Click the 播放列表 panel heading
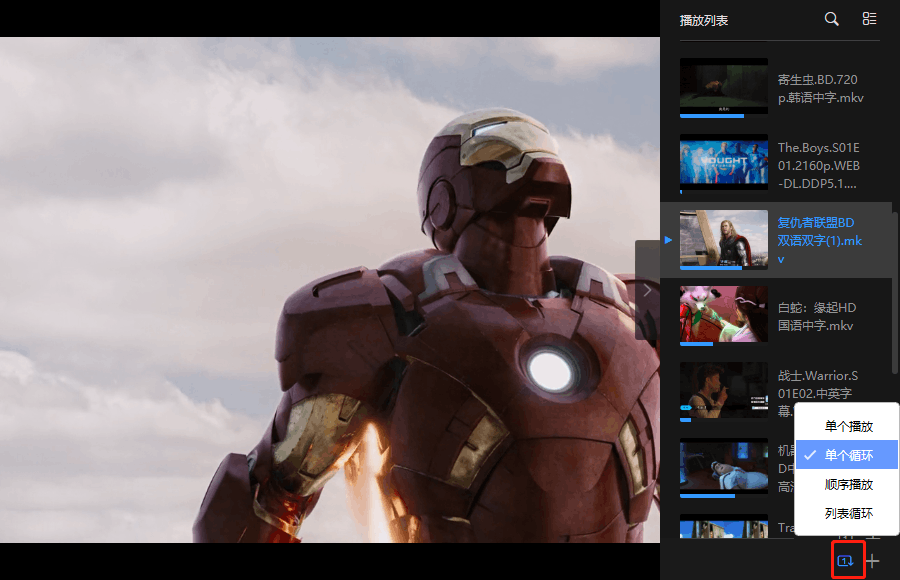Screen dimensions: 900x580 (704, 21)
